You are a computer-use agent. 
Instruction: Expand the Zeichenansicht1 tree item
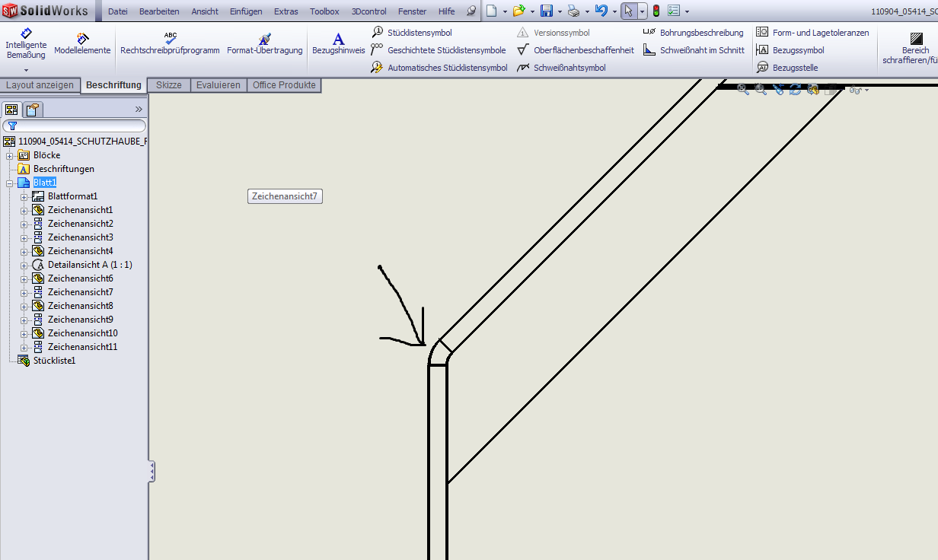click(25, 209)
